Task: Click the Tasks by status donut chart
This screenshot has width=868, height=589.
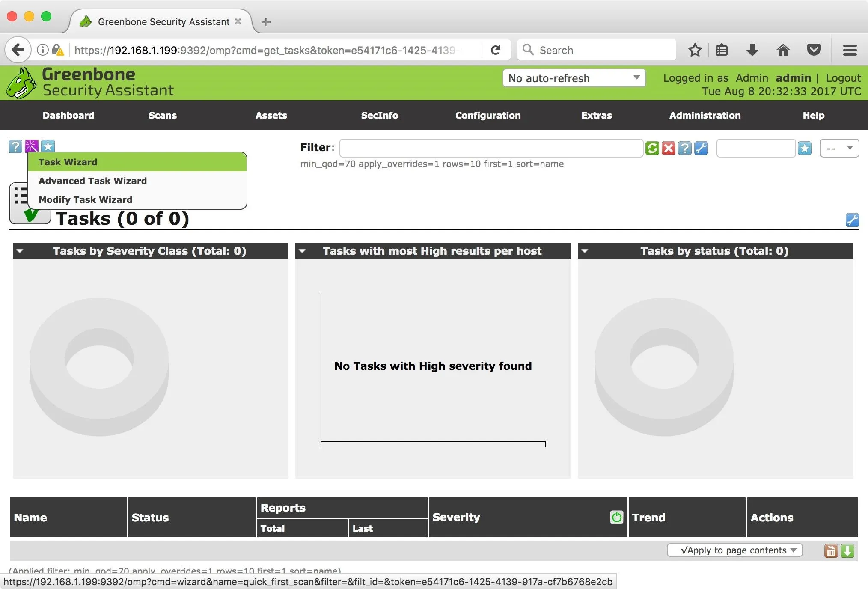Action: (x=664, y=367)
